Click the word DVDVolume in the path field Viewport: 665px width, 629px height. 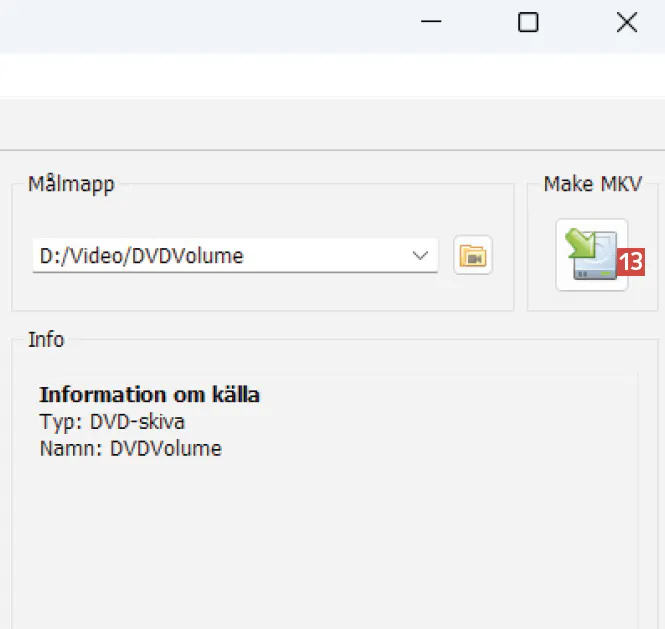point(190,256)
